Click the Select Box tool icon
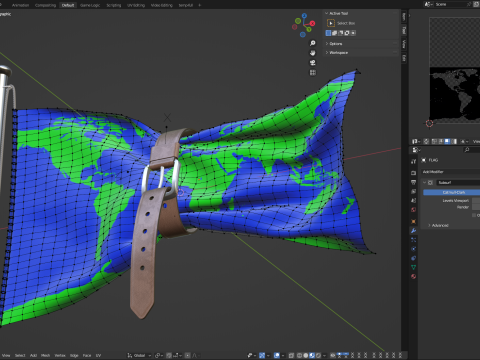 [x=331, y=23]
